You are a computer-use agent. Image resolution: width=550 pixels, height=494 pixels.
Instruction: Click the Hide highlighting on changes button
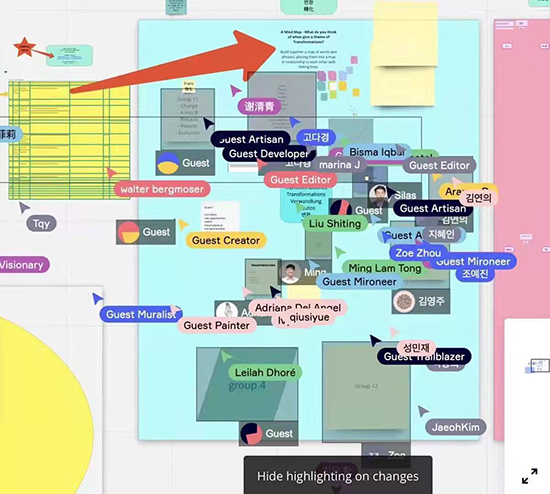pos(338,476)
